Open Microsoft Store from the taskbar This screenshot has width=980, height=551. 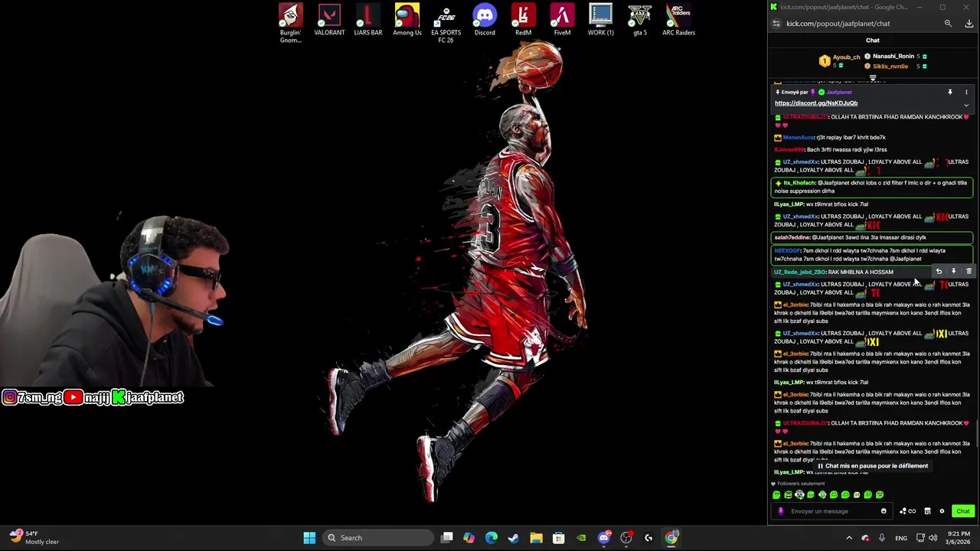[x=559, y=538]
